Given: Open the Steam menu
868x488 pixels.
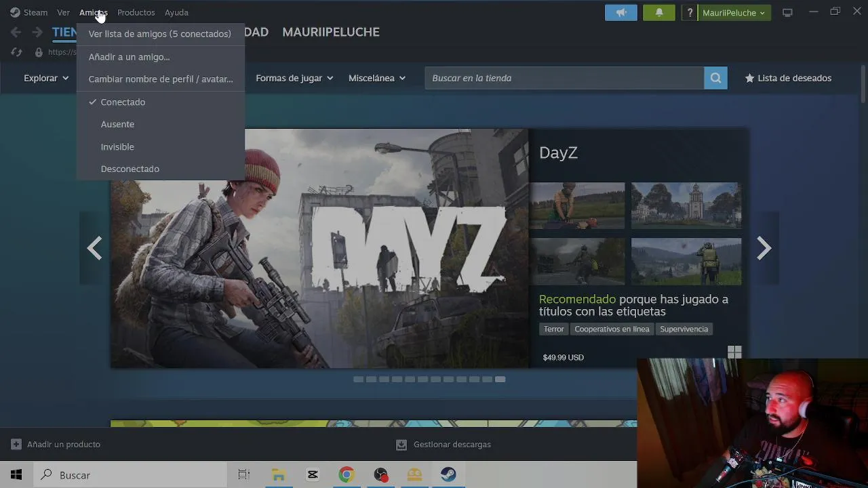Looking at the screenshot, I should point(28,12).
